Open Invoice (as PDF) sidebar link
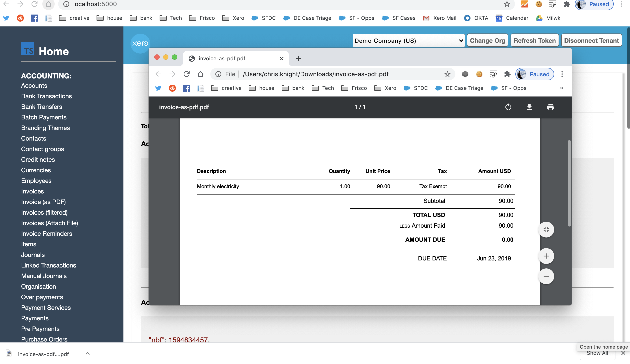Screen dimensions: 630x364 pos(43,202)
